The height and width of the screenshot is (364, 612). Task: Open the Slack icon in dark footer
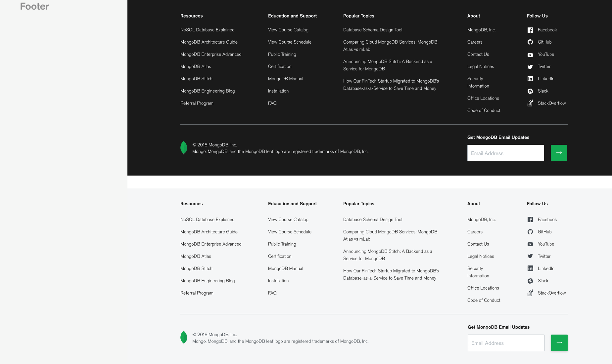click(x=530, y=91)
